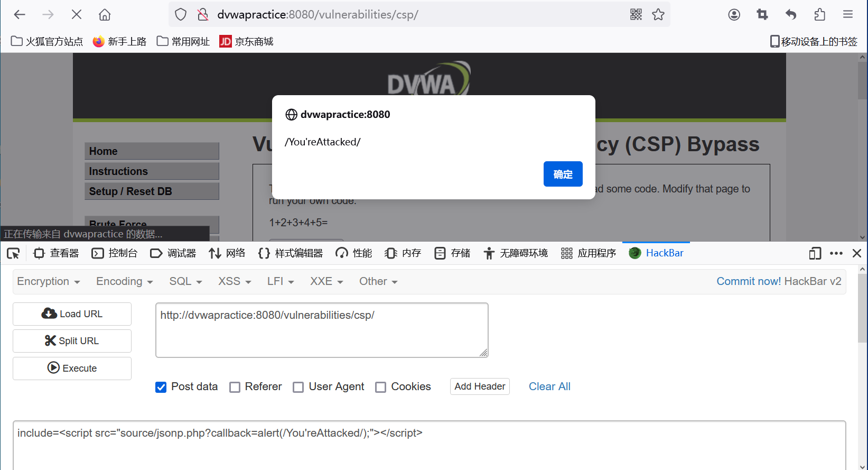Switch to the 控制台 console tab

tap(115, 254)
